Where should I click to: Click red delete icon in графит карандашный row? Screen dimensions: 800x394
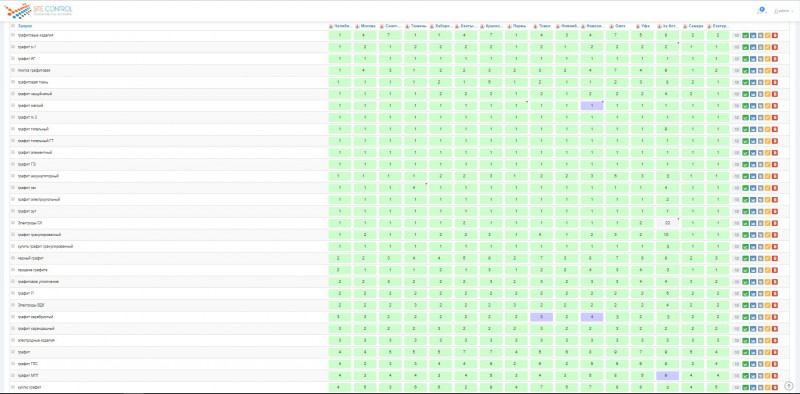point(775,329)
